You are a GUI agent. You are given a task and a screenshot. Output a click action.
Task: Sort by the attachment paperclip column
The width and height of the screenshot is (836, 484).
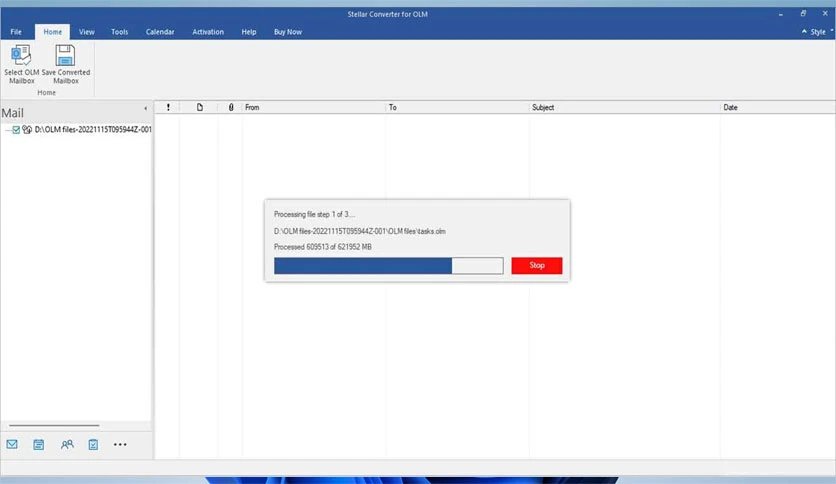231,107
